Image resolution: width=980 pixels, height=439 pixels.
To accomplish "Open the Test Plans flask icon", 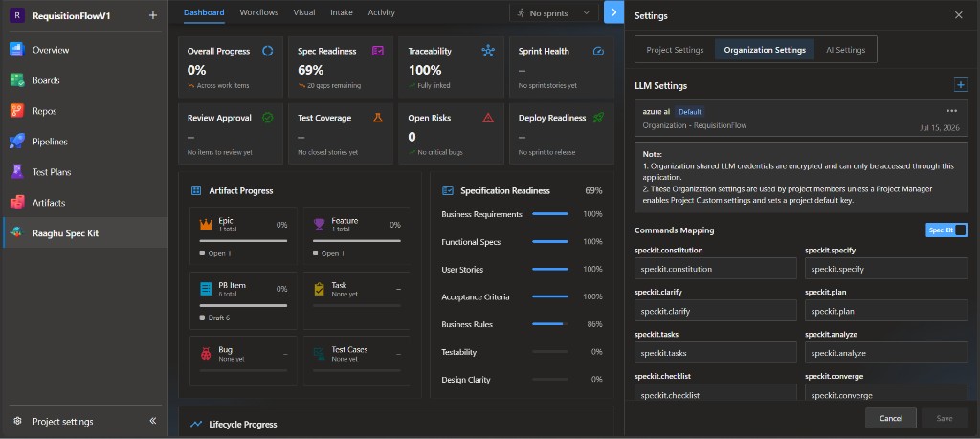I will (17, 172).
